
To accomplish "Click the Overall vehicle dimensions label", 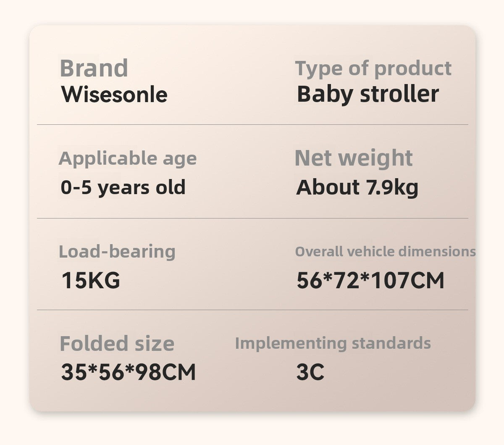I will [385, 251].
